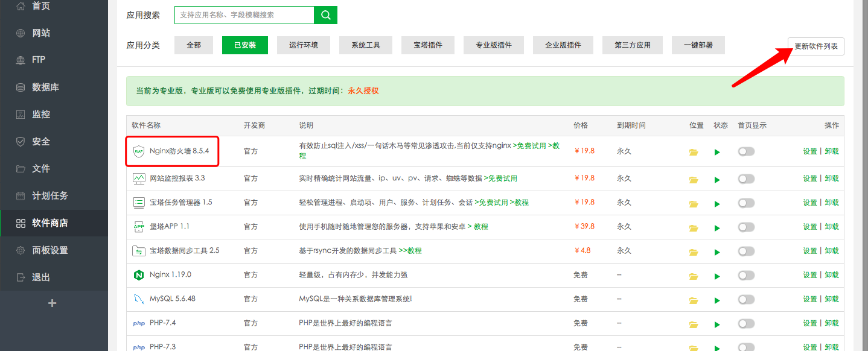
Task: Select the 宝塔插件 category tab
Action: (x=428, y=45)
